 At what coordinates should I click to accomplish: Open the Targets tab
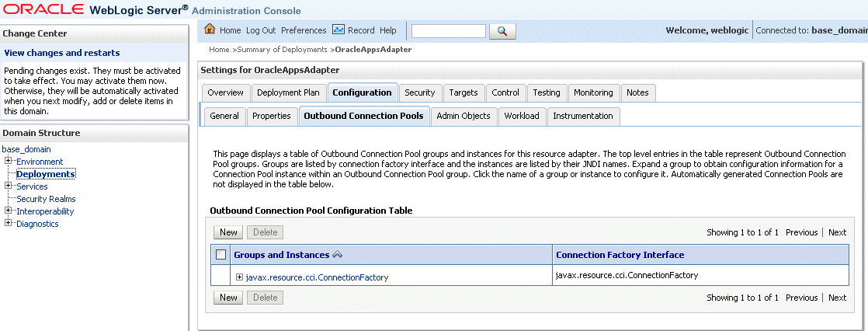pos(464,92)
